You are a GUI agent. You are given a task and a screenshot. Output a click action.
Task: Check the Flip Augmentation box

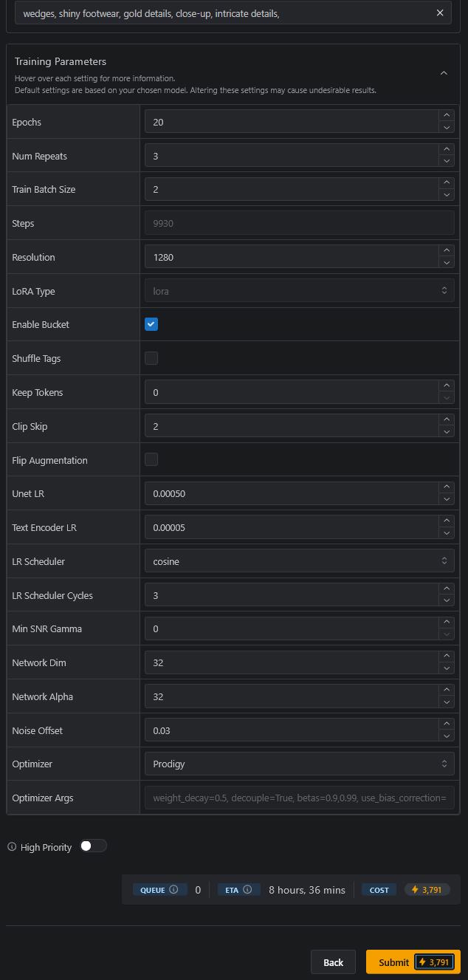pyautogui.click(x=151, y=459)
